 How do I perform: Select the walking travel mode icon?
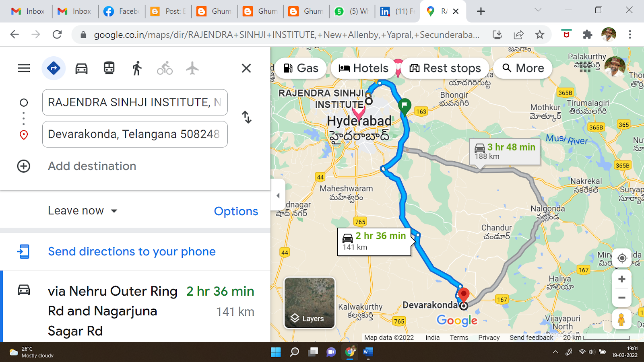pos(137,68)
